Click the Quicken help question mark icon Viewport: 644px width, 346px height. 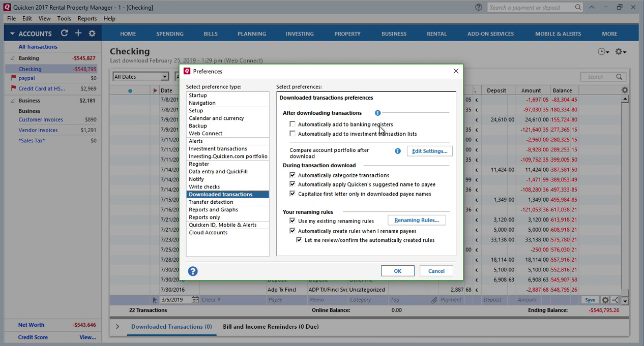pos(479,7)
